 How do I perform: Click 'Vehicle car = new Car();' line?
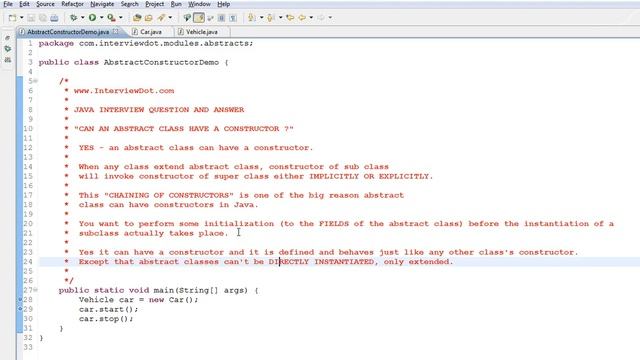click(138, 300)
